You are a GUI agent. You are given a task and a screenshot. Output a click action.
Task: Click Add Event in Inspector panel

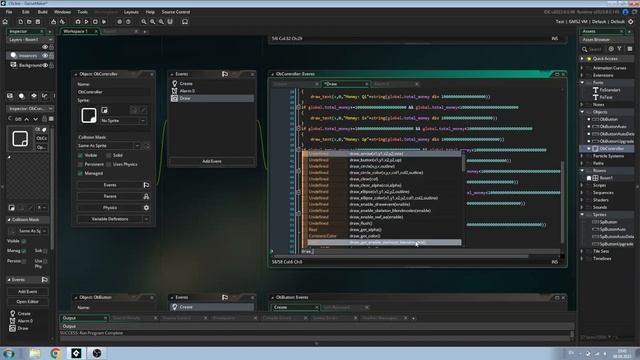27,292
